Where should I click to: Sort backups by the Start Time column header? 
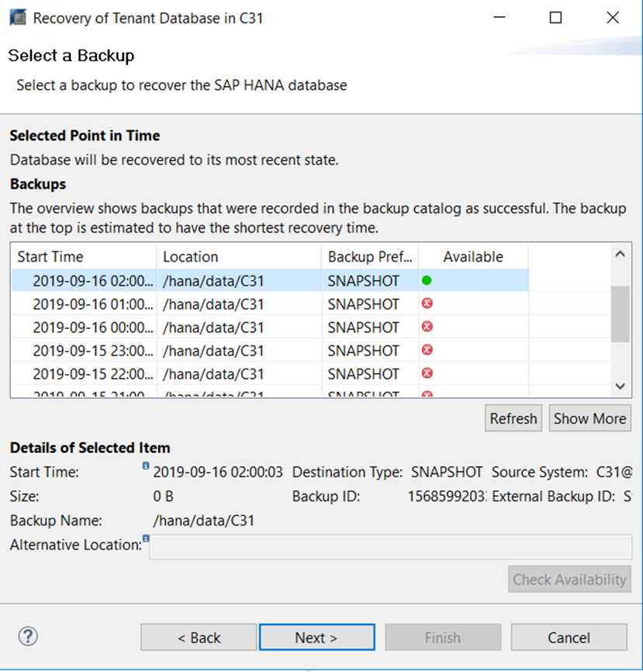pyautogui.click(x=84, y=257)
